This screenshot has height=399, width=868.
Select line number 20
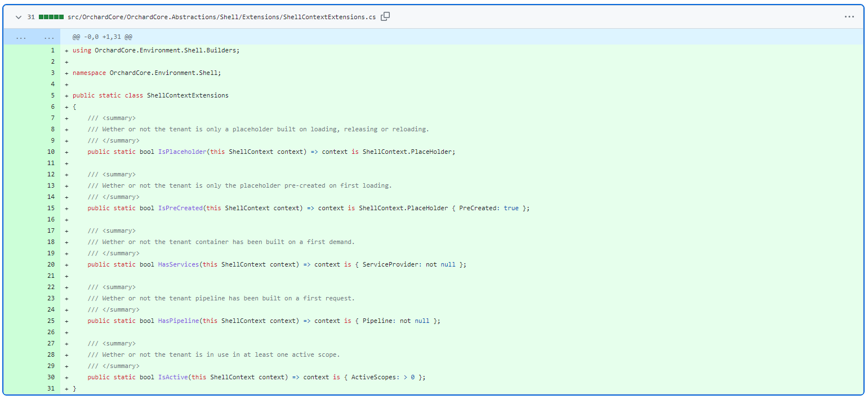click(x=51, y=264)
